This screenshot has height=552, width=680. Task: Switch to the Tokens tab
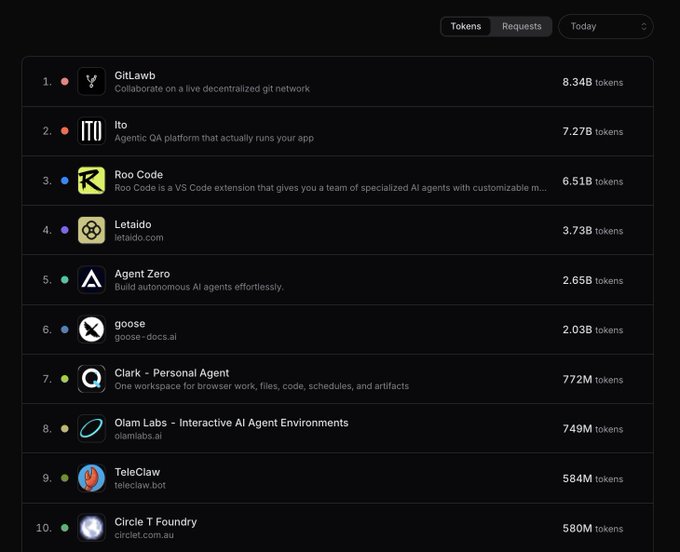click(x=466, y=26)
